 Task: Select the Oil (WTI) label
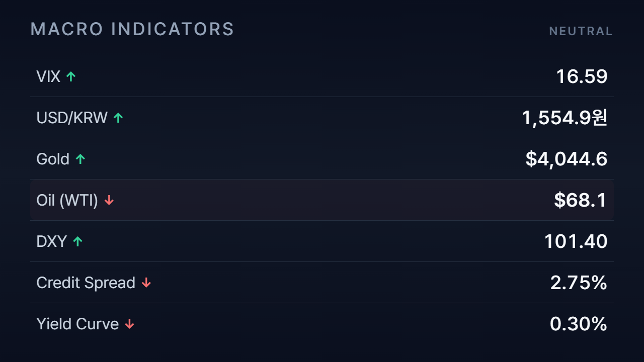(67, 200)
